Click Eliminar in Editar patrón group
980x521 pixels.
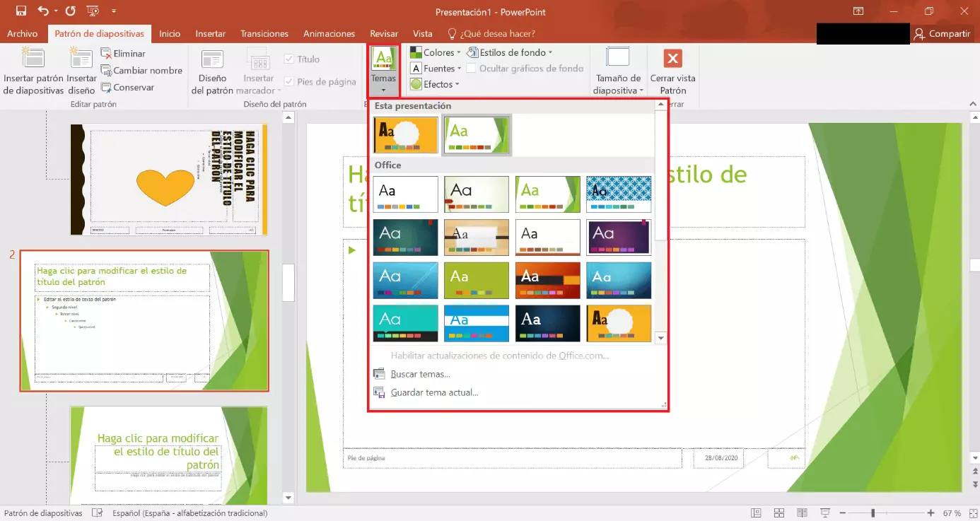click(123, 54)
